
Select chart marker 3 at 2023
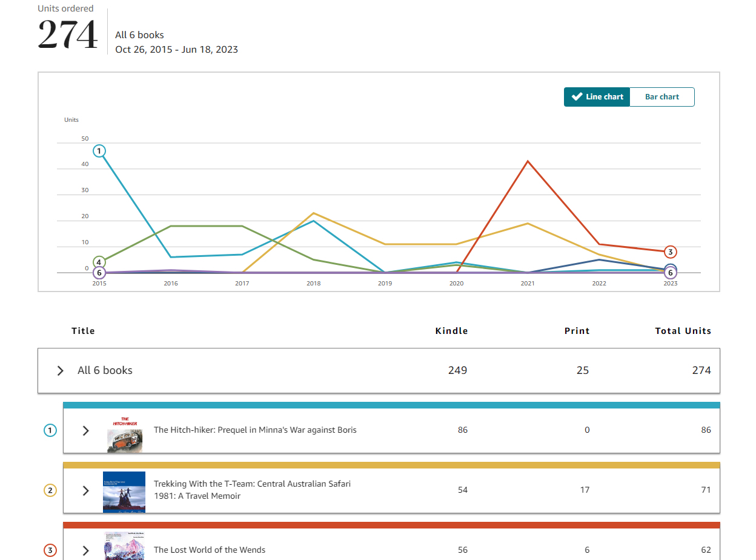pyautogui.click(x=671, y=252)
